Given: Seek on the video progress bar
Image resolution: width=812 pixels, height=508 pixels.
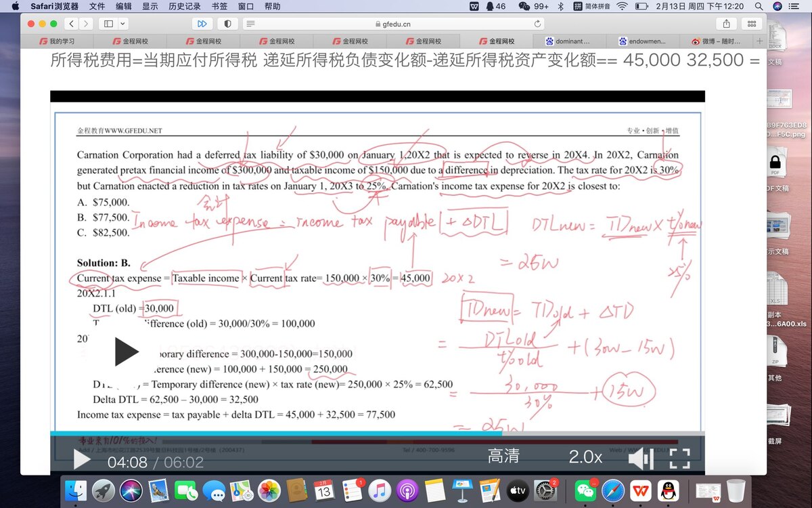Looking at the screenshot, I should 377,433.
